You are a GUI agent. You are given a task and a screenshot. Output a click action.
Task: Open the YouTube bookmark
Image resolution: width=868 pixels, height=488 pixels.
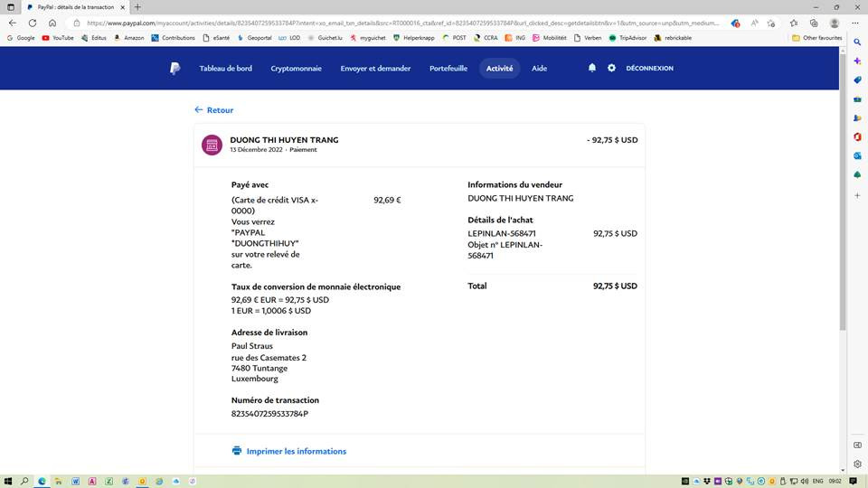tap(58, 38)
